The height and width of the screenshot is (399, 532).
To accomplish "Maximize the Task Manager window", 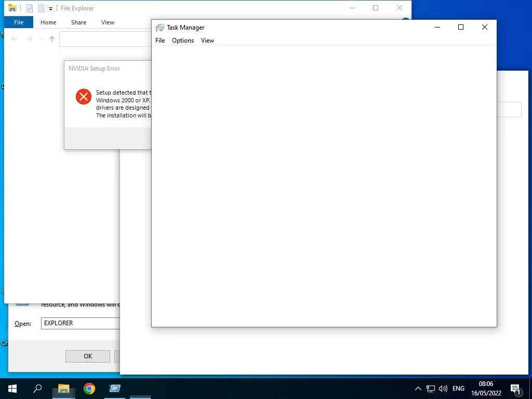I will point(461,27).
